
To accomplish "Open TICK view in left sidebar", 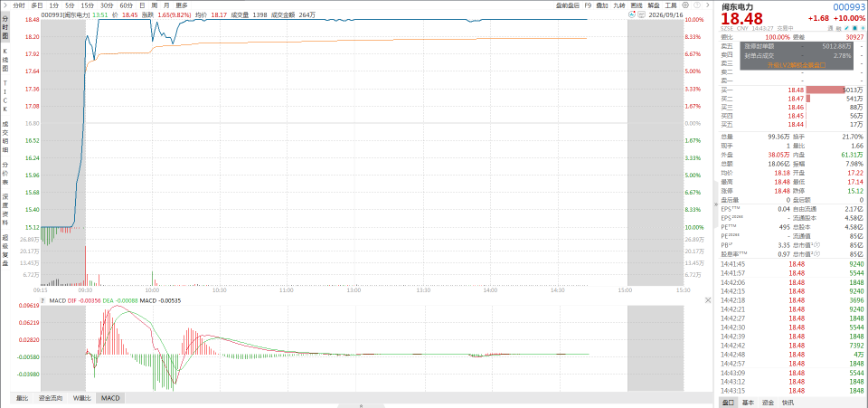I will 5,95.
